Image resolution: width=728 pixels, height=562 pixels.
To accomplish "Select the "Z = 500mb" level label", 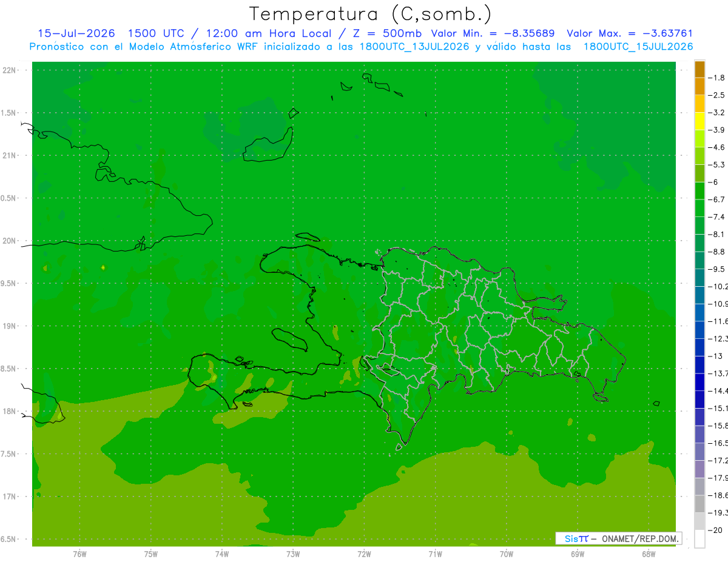I will (x=386, y=33).
